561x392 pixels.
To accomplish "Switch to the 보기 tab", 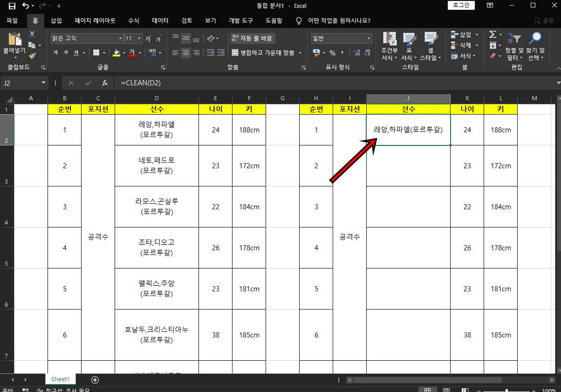I will 211,21.
